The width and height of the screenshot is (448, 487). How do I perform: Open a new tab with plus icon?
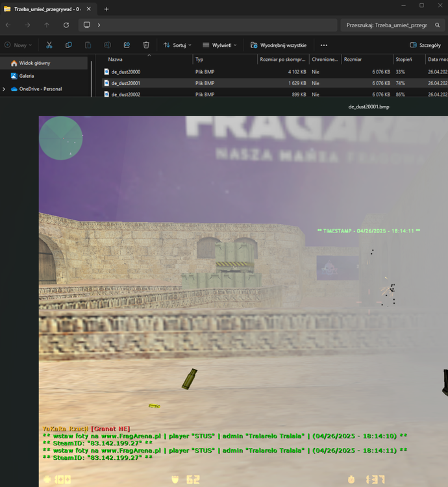[106, 9]
